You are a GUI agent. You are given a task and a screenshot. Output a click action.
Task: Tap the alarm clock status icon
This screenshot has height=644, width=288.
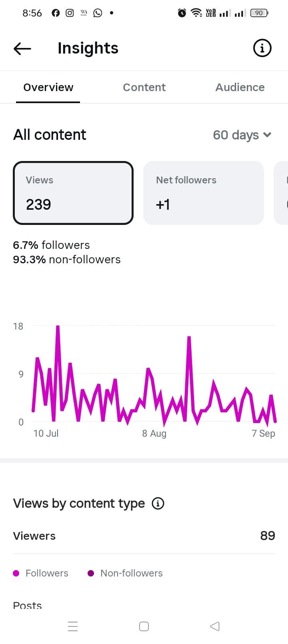coord(182,13)
